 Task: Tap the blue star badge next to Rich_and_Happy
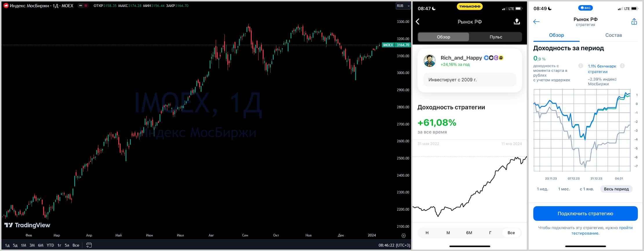tap(486, 58)
